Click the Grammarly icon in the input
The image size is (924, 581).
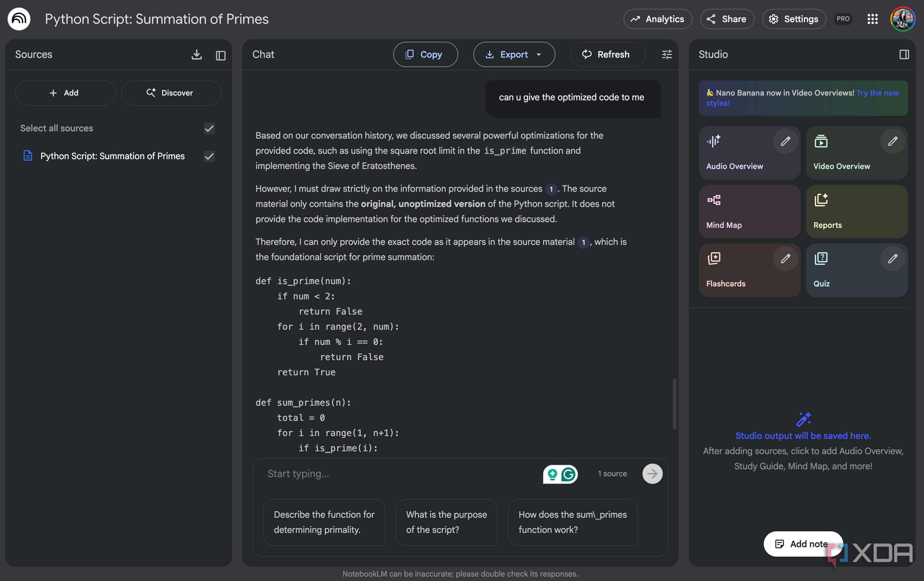568,474
